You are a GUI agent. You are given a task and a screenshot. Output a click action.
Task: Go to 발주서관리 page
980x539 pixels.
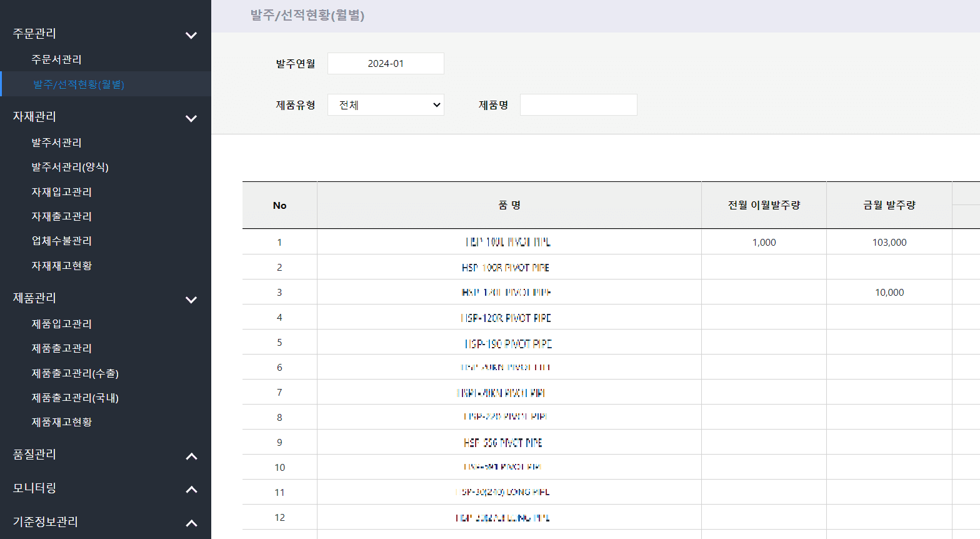point(56,143)
